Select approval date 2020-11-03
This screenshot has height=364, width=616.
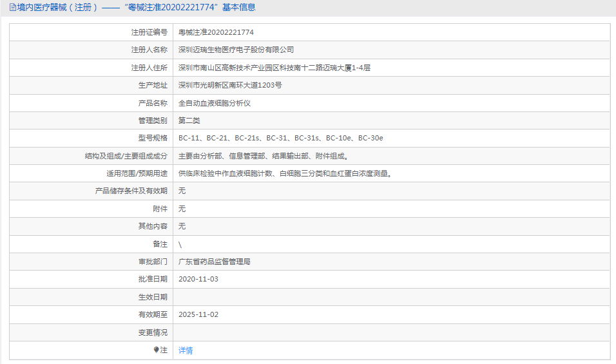pos(198,279)
